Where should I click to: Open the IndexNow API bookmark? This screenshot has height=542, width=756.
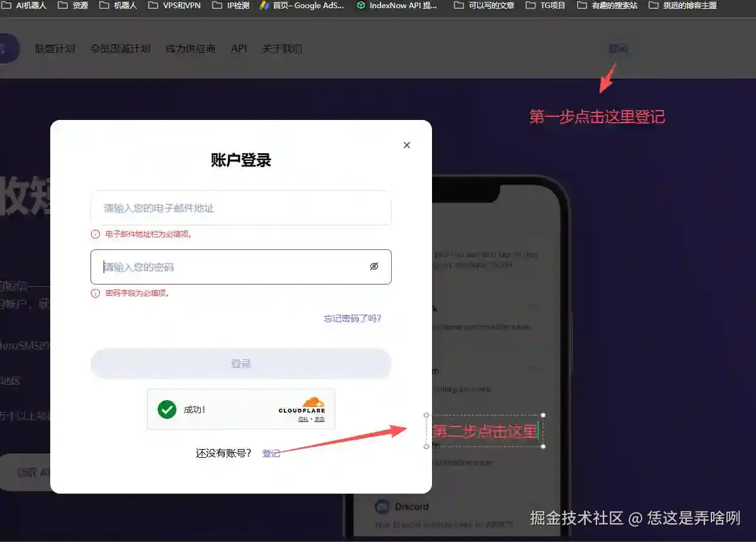pyautogui.click(x=397, y=6)
